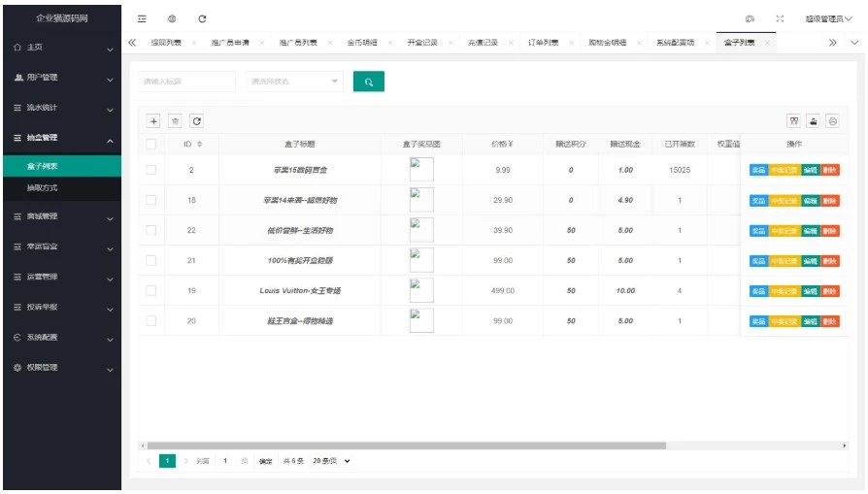This screenshot has height=494, width=868.
Task: Open the 请选择状态 status dropdown
Action: pos(293,82)
